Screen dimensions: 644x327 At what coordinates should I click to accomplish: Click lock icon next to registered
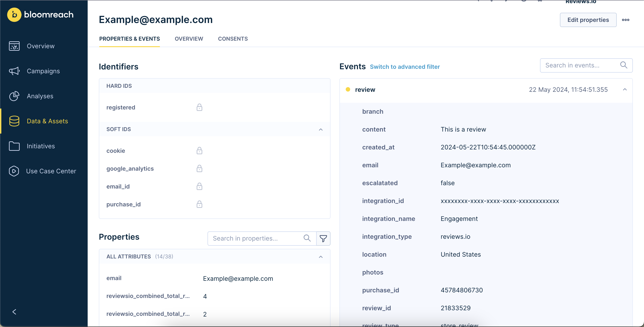point(199,107)
